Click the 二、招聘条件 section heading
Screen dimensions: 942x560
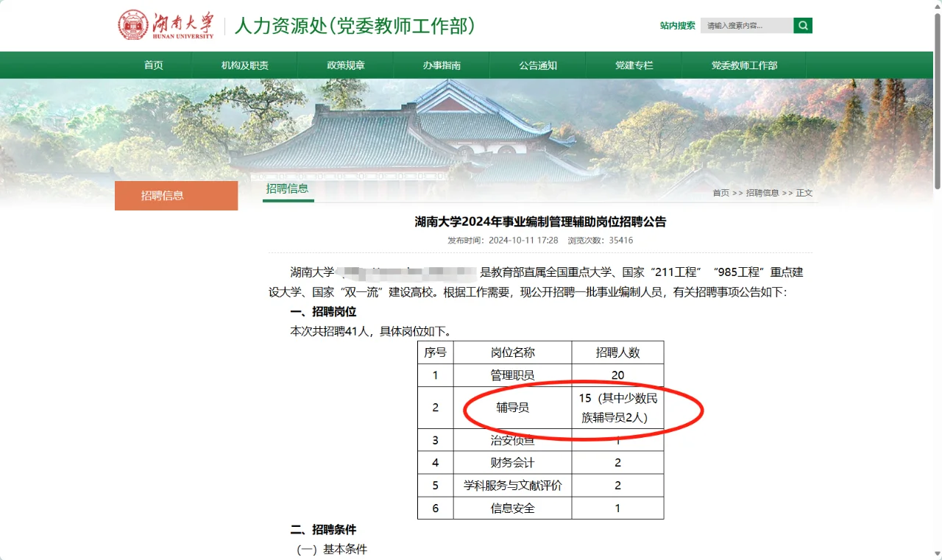pos(323,530)
